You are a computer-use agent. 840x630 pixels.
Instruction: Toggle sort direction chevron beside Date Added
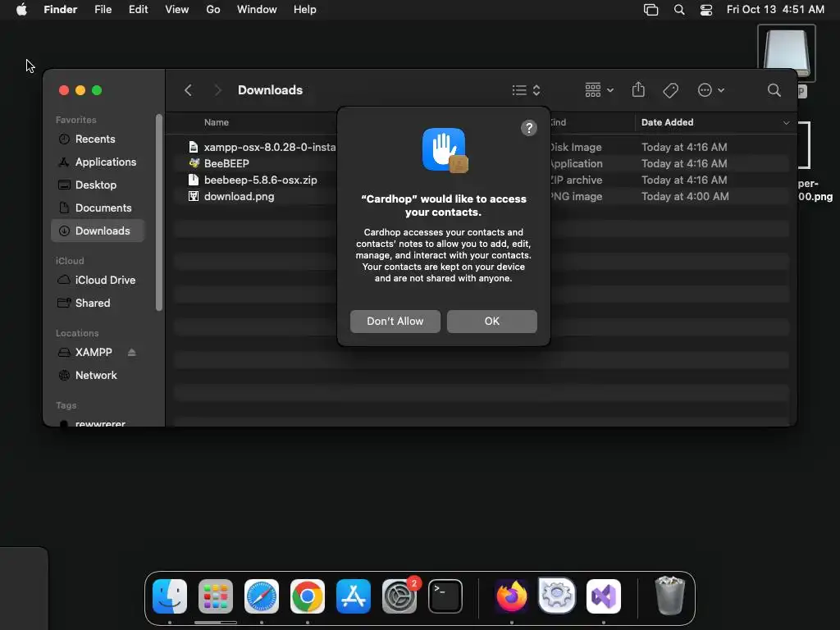pos(786,123)
